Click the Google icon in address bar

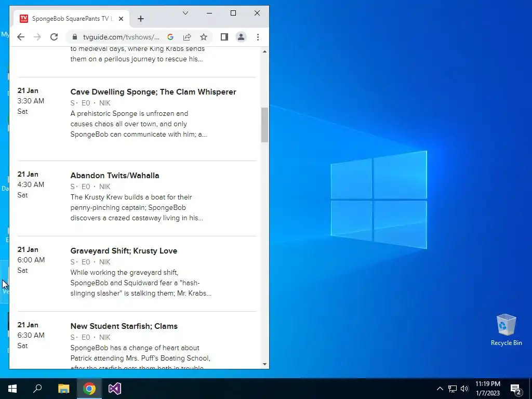pyautogui.click(x=170, y=37)
